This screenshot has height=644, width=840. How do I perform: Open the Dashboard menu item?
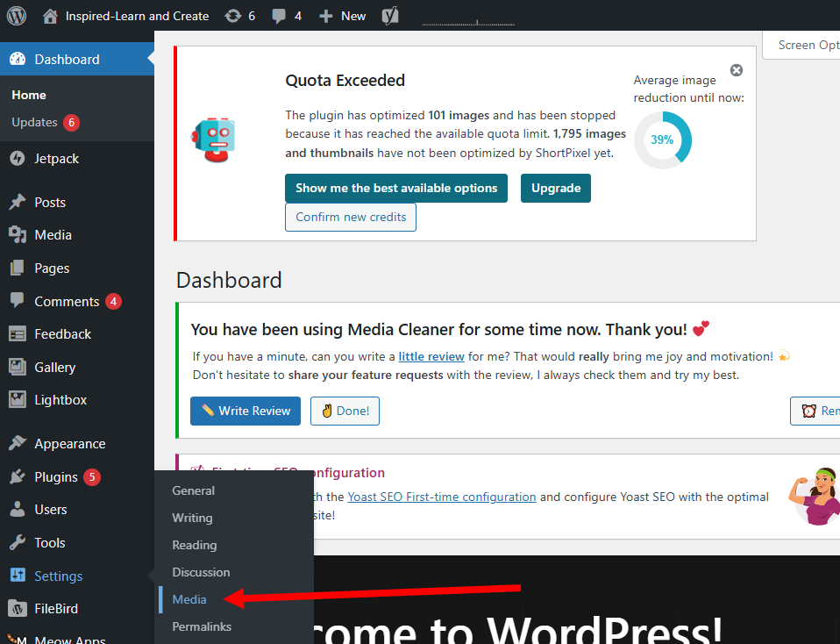point(77,59)
